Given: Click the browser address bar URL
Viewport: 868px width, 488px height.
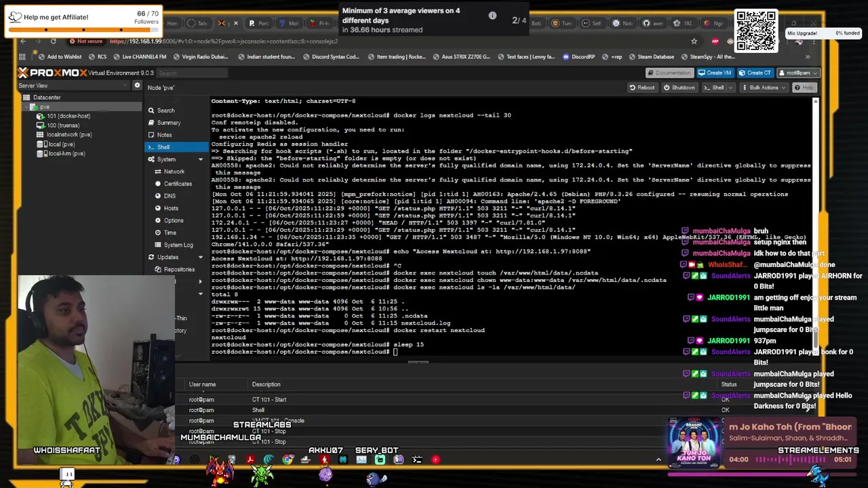Looking at the screenshot, I should 224,41.
